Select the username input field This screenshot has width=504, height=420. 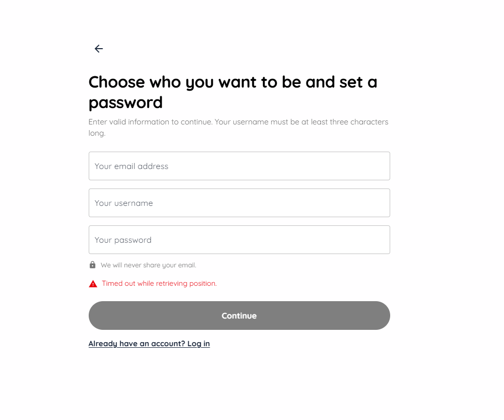click(x=239, y=203)
